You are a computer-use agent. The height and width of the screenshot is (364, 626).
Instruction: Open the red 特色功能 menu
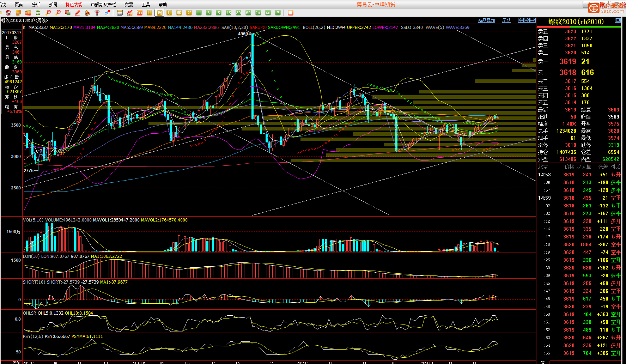(74, 5)
